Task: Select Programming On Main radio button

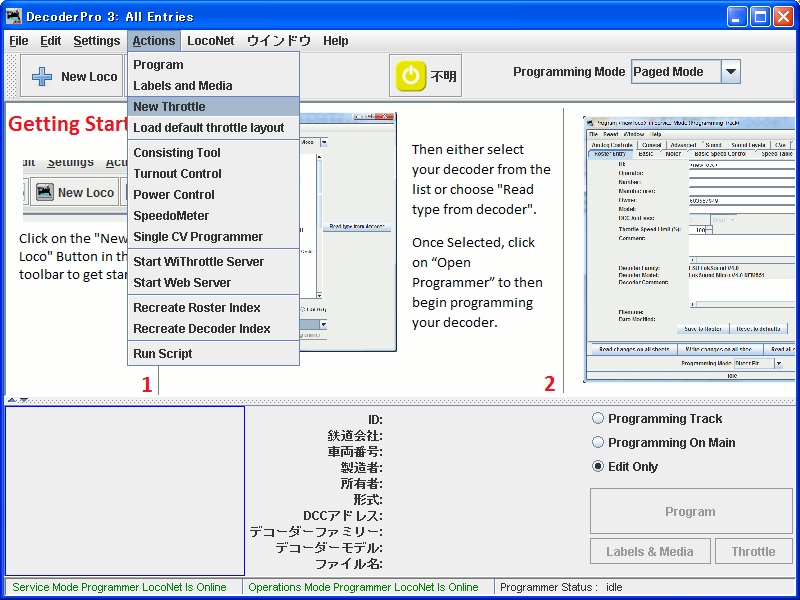Action: click(597, 442)
